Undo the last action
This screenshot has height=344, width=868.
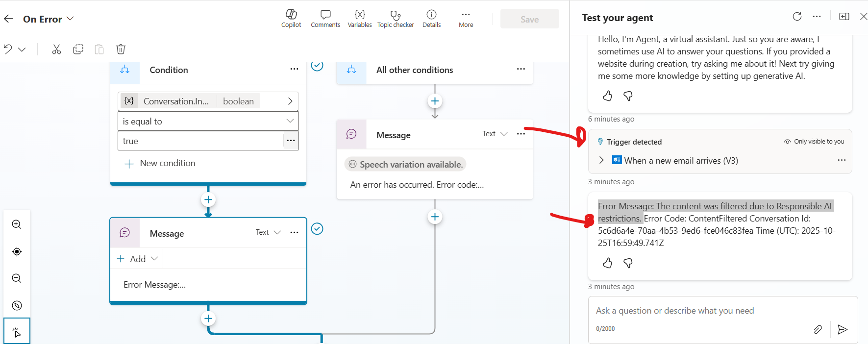click(x=8, y=49)
